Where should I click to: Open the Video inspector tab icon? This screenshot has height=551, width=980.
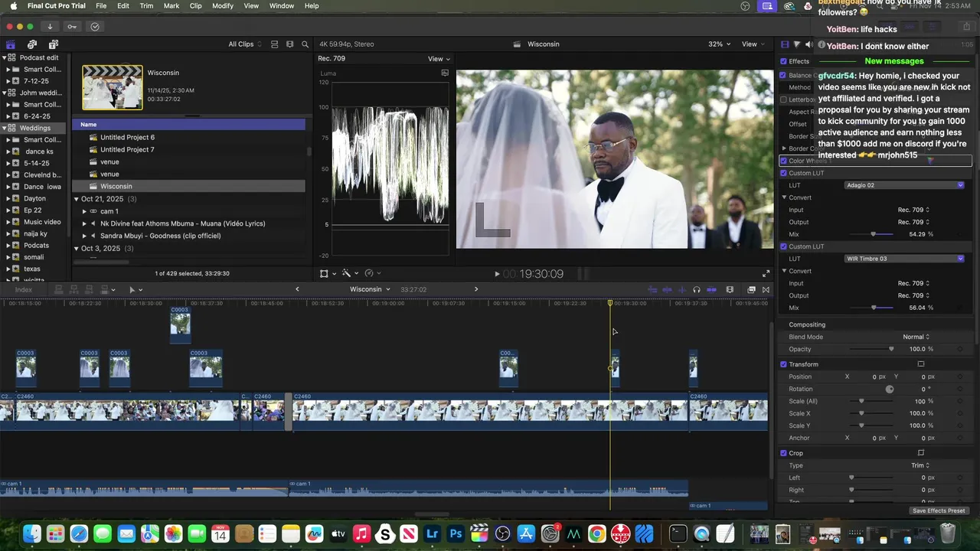784,44
